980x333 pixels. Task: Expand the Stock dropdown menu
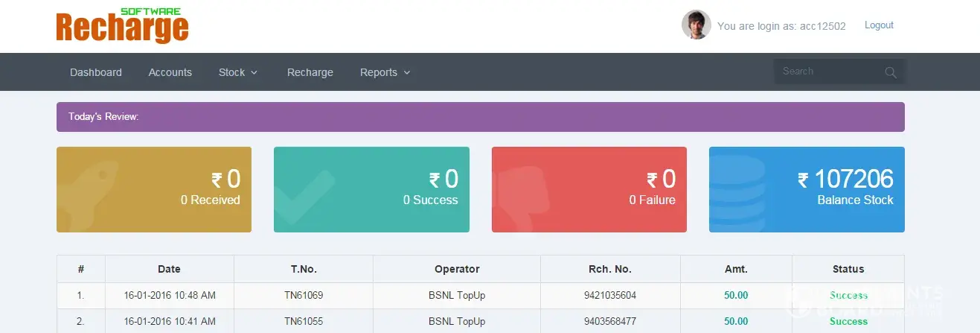(x=237, y=72)
